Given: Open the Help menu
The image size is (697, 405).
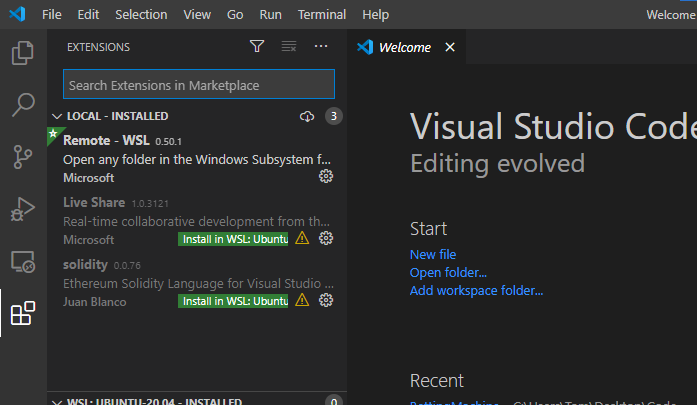Looking at the screenshot, I should point(375,15).
